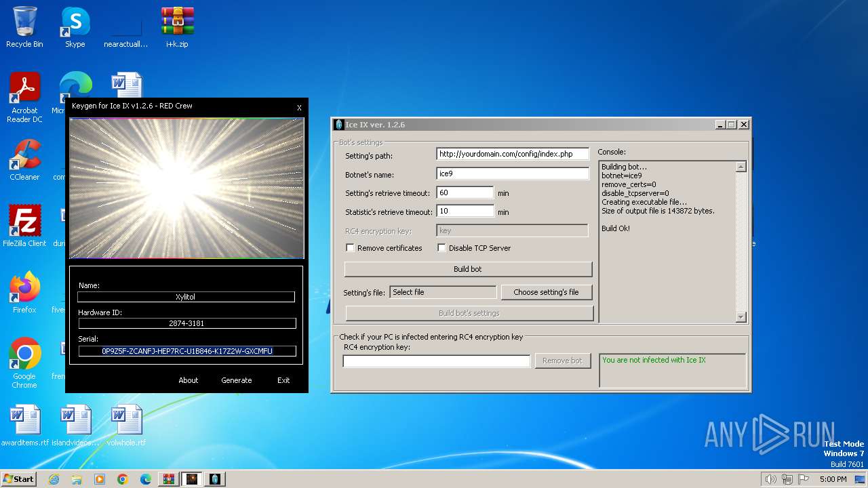Viewport: 868px width, 488px height.
Task: Close the keygen with the X
Action: pos(299,108)
